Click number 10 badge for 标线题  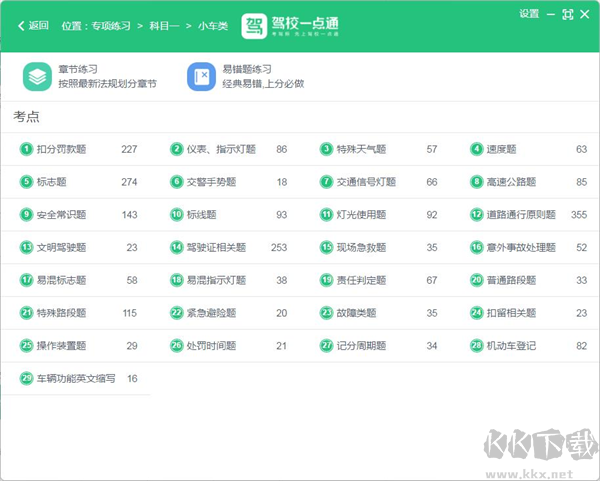tap(176, 215)
